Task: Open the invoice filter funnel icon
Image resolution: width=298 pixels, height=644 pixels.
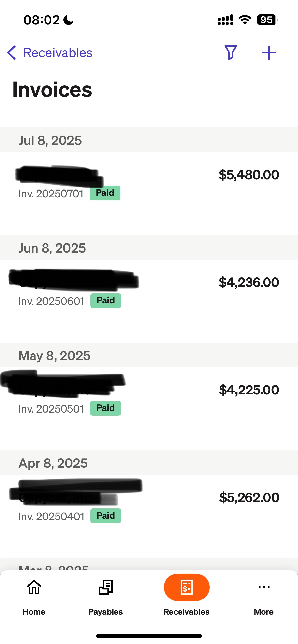Action: [231, 52]
